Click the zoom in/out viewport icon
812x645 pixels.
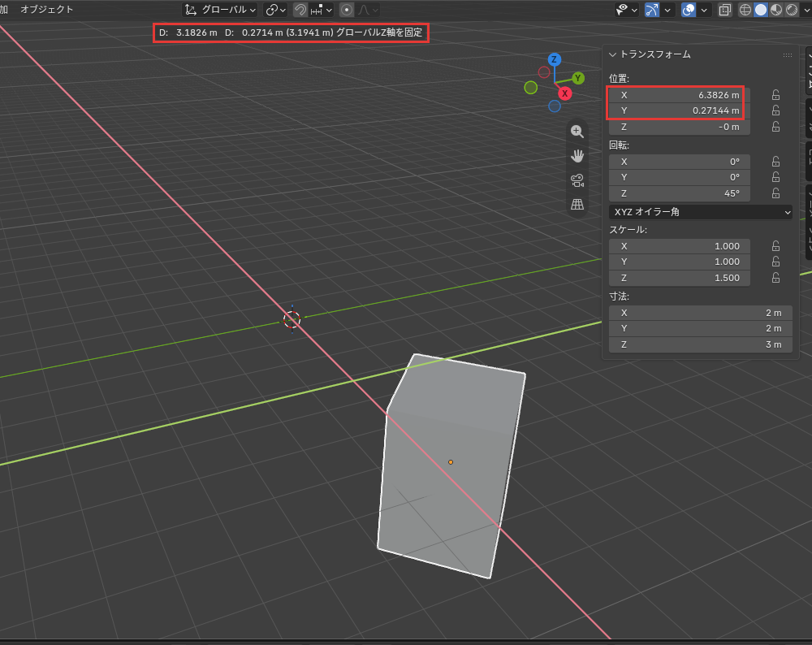click(x=577, y=132)
